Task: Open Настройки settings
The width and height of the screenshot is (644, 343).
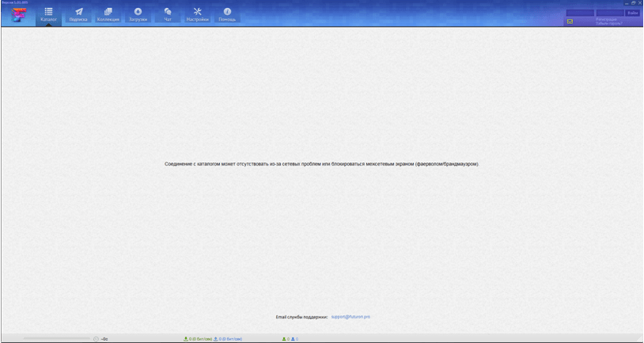Action: coord(197,14)
